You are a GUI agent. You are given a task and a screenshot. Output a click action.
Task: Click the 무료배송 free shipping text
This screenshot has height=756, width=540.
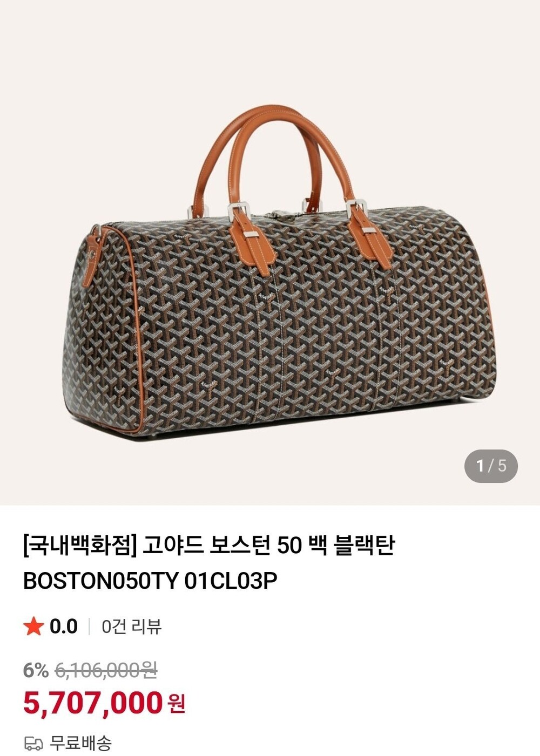pyautogui.click(x=81, y=743)
